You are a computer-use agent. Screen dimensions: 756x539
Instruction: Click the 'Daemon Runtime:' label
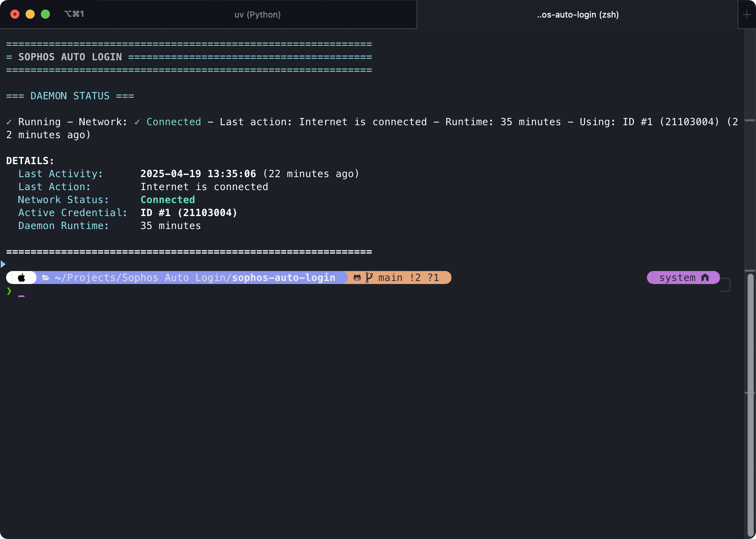pyautogui.click(x=64, y=226)
